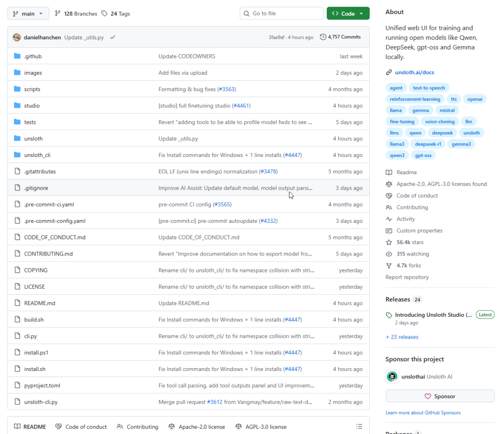Click the scripts folder icon
This screenshot has width=504, height=434.
coord(17,89)
